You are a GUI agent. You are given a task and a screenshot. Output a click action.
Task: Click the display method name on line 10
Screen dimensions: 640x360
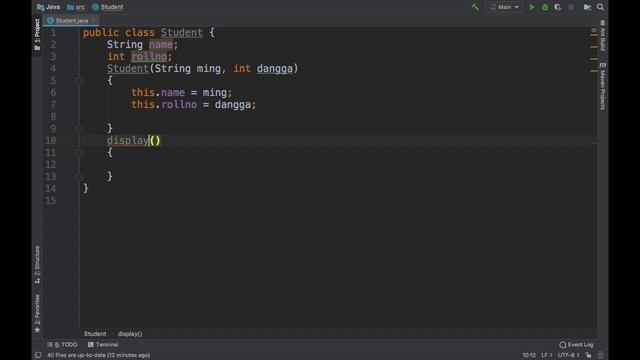pos(128,141)
